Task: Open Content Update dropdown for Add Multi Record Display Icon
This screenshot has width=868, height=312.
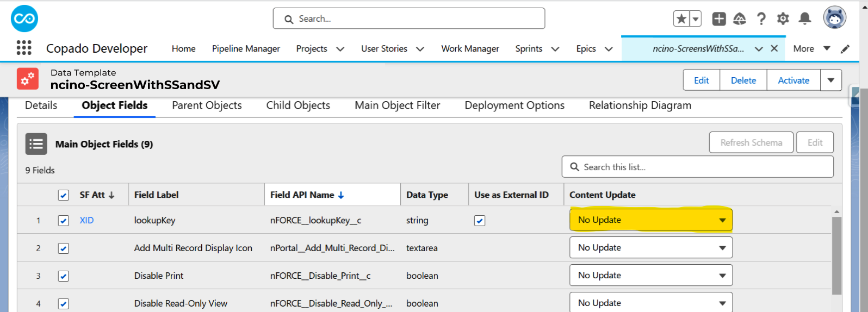Action: click(651, 248)
